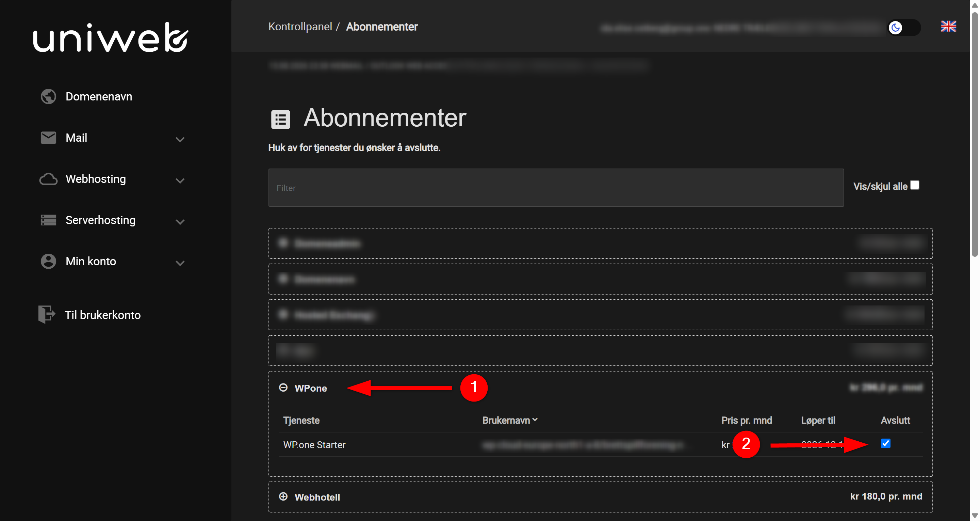Screen dimensions: 980x521
Task: Expand the Webhosting menu chevron
Action: (180, 180)
